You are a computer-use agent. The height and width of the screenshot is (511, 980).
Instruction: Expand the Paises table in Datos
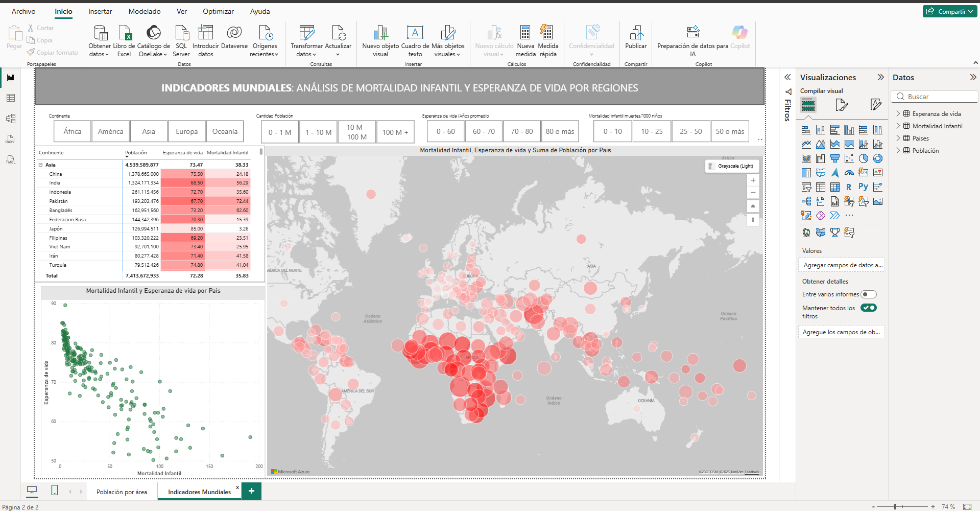pyautogui.click(x=898, y=138)
